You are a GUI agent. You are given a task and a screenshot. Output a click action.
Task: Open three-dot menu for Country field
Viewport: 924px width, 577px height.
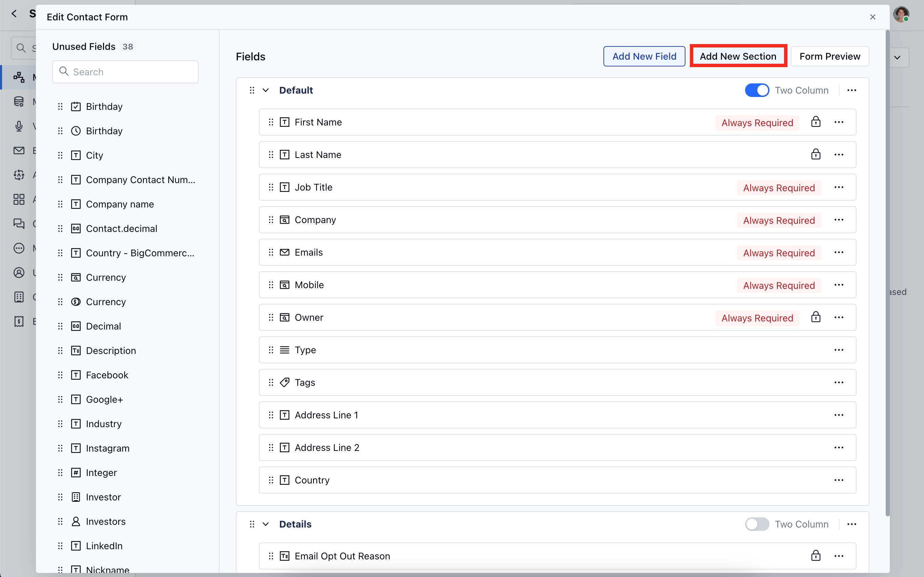click(839, 480)
